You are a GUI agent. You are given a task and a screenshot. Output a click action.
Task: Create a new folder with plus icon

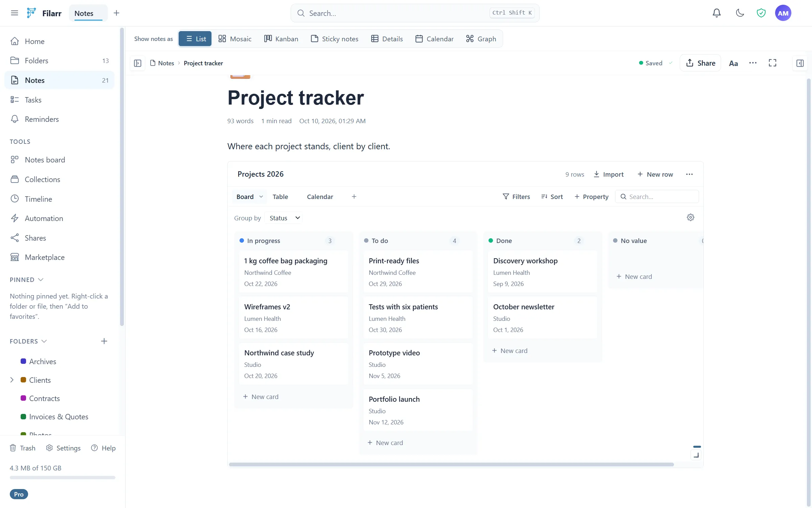[104, 341]
